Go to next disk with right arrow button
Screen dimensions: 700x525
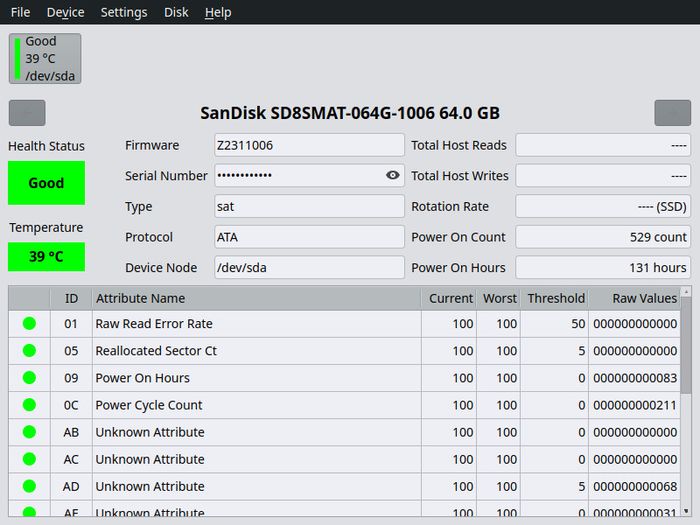point(672,113)
